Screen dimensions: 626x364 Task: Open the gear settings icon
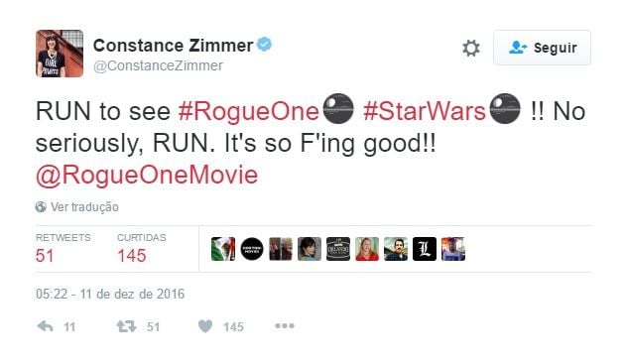coord(470,48)
